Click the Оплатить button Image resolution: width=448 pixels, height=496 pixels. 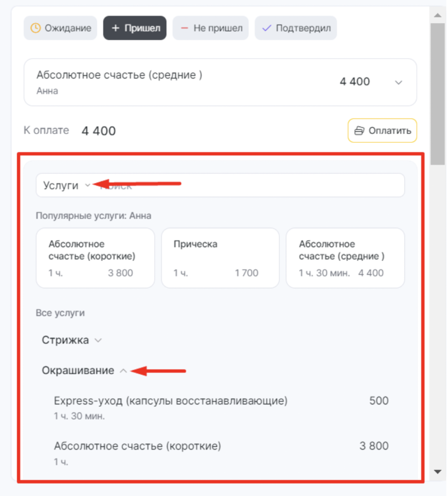pyautogui.click(x=382, y=131)
